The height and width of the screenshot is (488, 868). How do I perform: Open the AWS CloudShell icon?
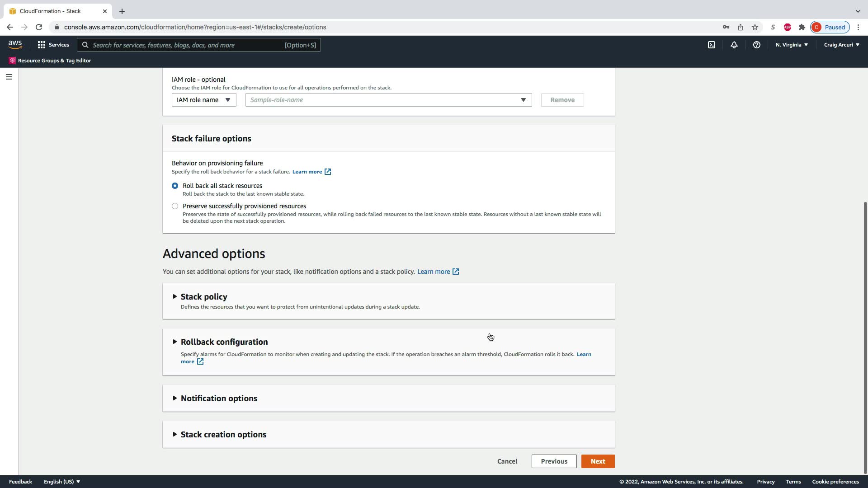click(712, 45)
